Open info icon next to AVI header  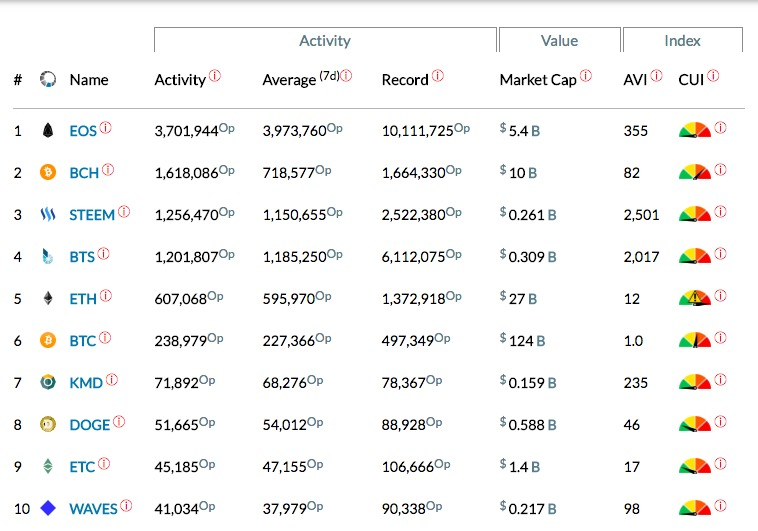coord(656,76)
